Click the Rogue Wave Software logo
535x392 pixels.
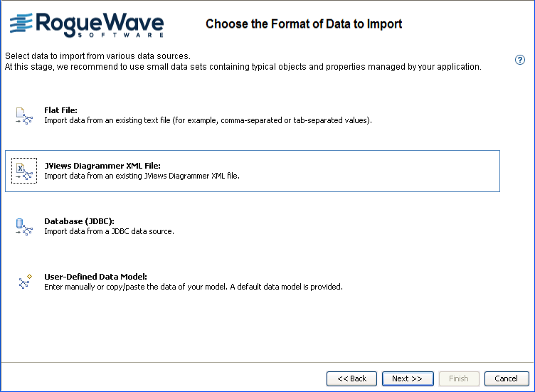pos(87,25)
